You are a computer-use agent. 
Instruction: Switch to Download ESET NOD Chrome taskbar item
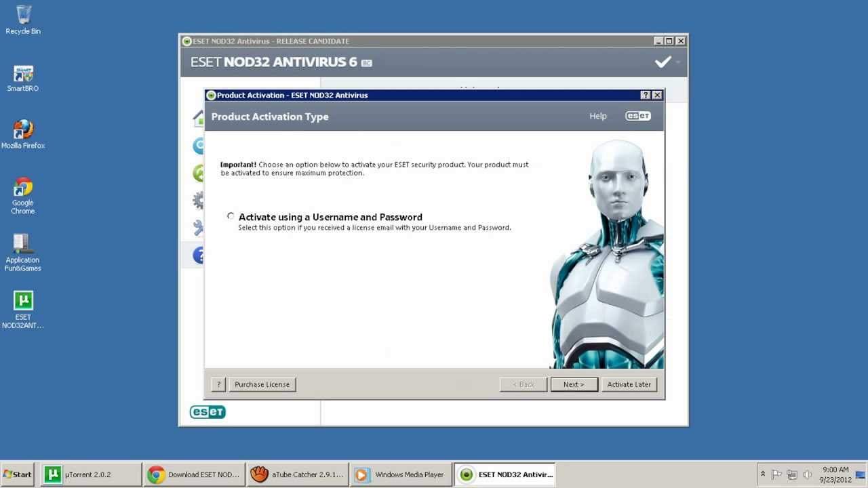[x=195, y=474]
